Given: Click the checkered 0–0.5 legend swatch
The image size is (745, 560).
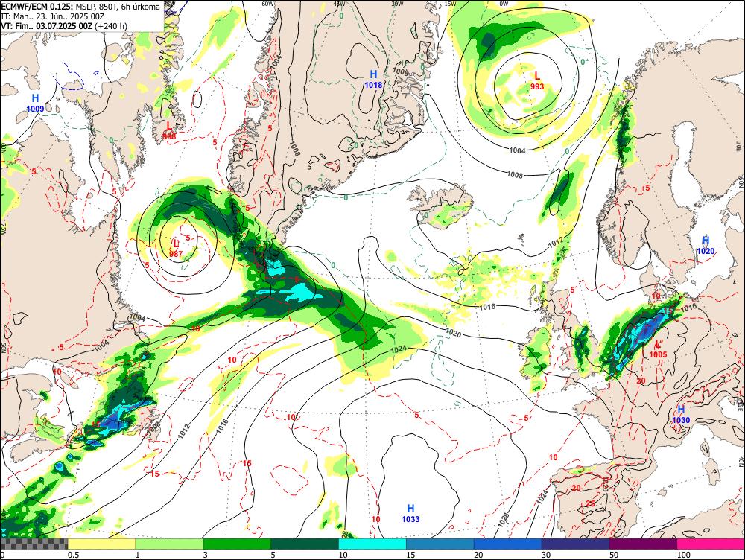Looking at the screenshot, I should click(x=34, y=544).
